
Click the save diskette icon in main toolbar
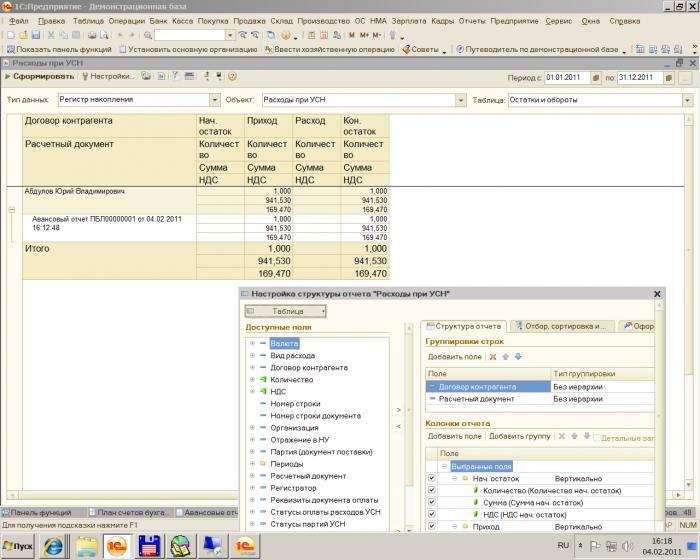[36, 35]
